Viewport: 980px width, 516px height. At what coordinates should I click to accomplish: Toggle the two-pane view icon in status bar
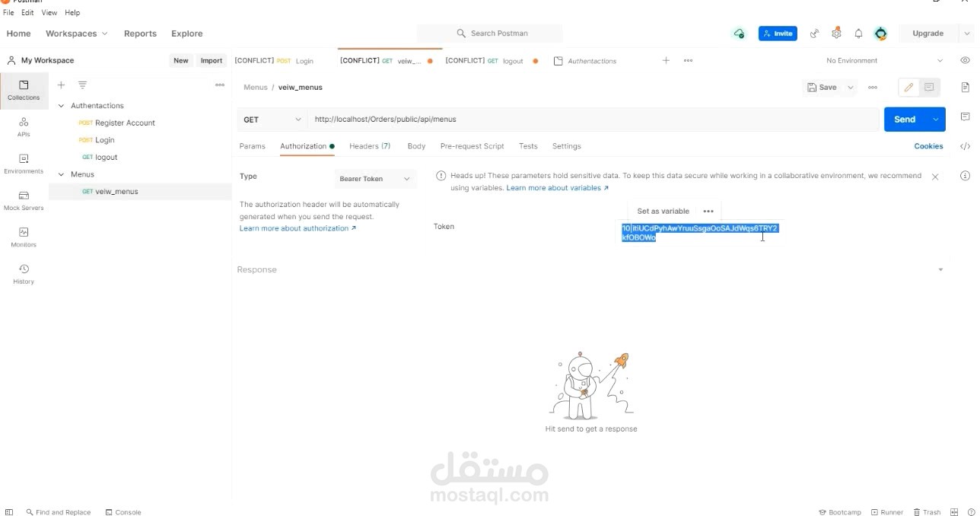coord(954,512)
